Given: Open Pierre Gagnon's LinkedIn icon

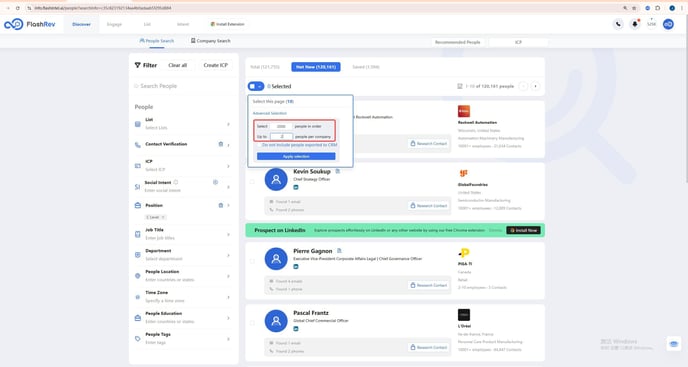Looking at the screenshot, I should point(296,266).
